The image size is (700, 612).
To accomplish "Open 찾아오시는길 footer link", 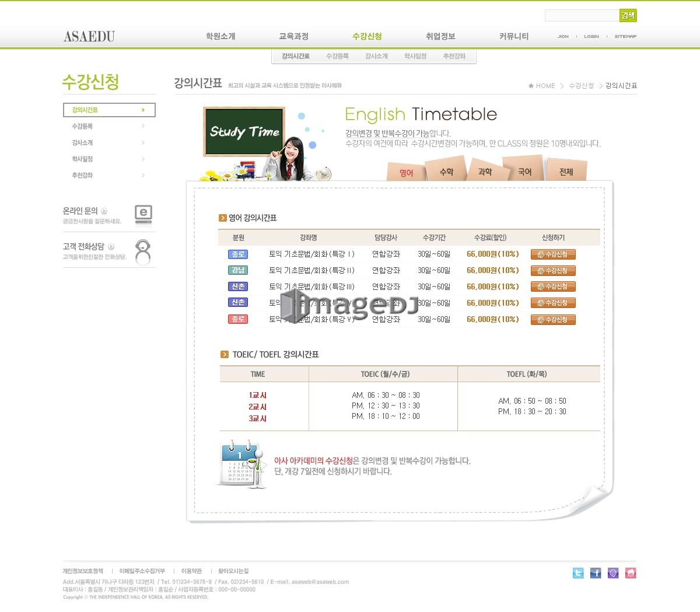I will [x=233, y=571].
